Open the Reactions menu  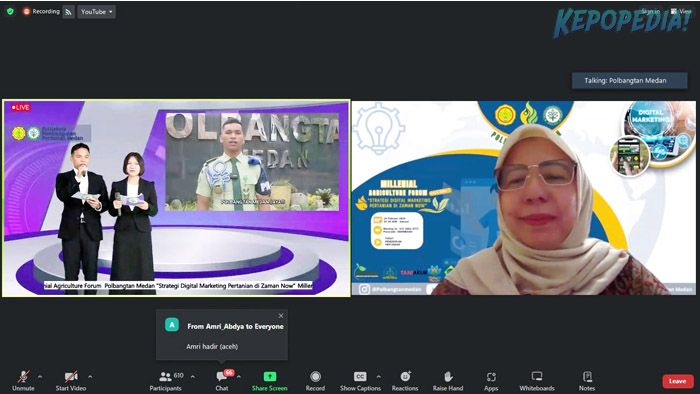point(405,381)
